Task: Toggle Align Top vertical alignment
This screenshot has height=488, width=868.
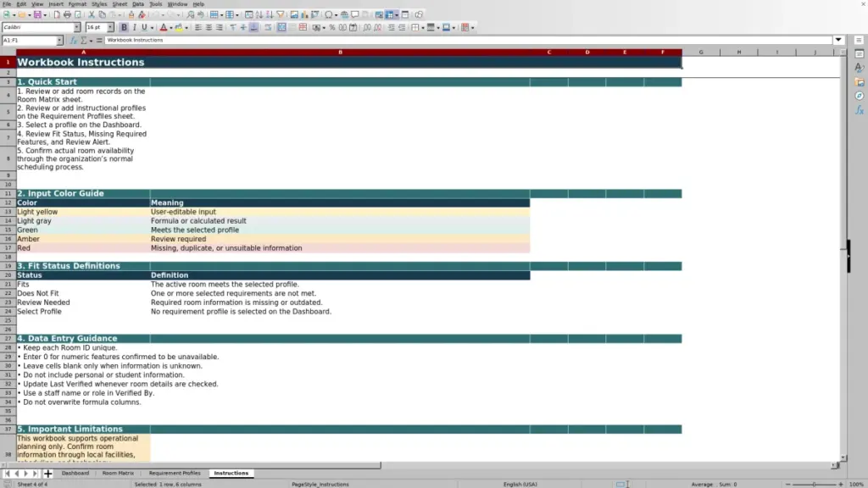Action: pos(233,27)
